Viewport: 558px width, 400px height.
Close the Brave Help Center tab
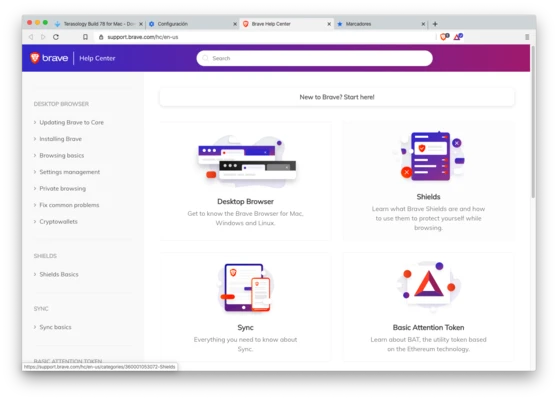(x=329, y=24)
